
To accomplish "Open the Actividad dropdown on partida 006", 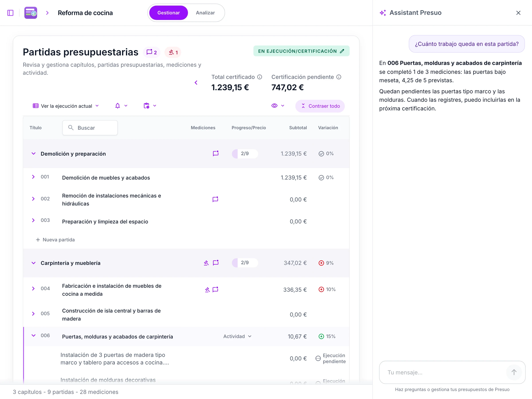I will tap(237, 336).
